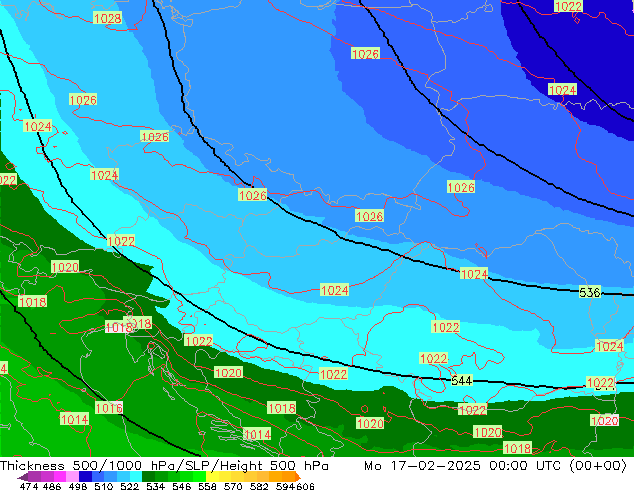Click the orange arrow end of the legend
This screenshot has width=634, height=490.
(x=298, y=477)
